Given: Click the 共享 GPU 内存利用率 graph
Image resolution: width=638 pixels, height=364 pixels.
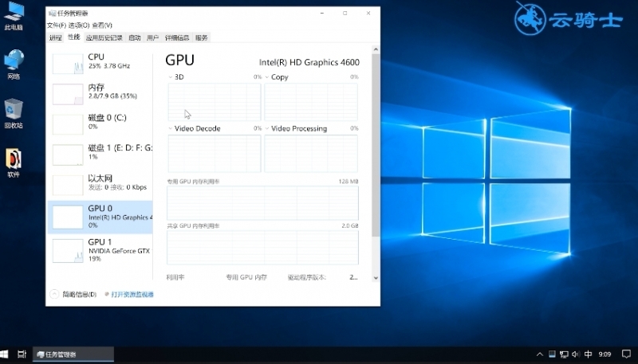Looking at the screenshot, I should 263,248.
